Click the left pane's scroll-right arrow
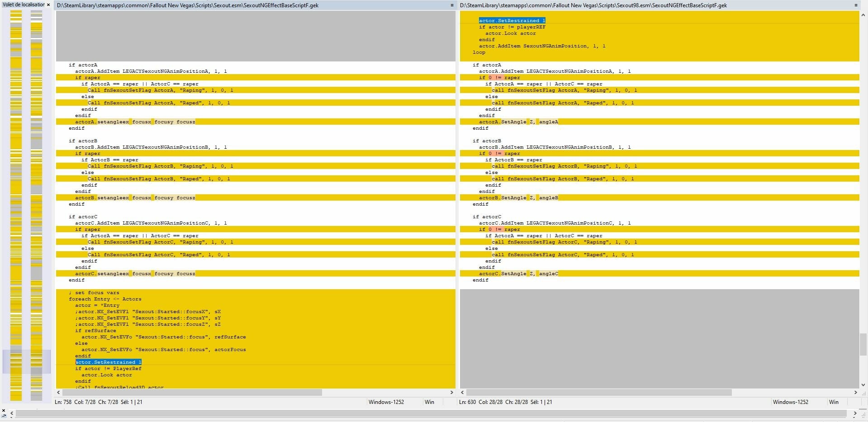 click(x=451, y=392)
